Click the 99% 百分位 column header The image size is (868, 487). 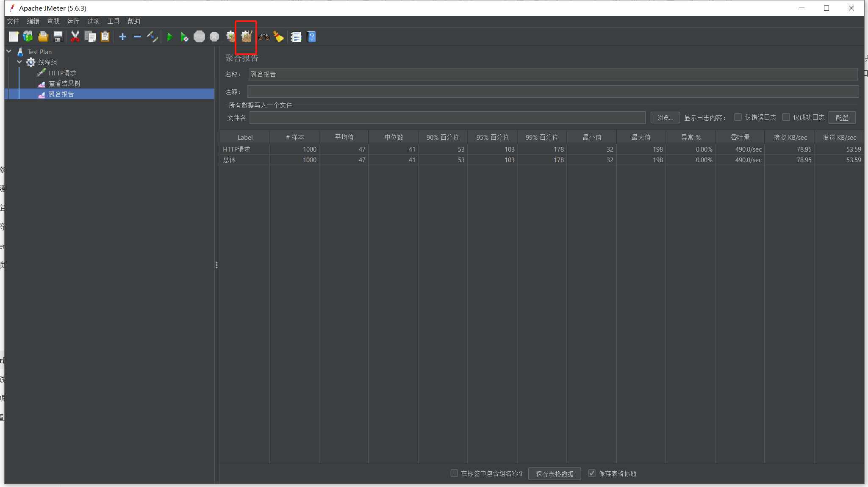542,137
